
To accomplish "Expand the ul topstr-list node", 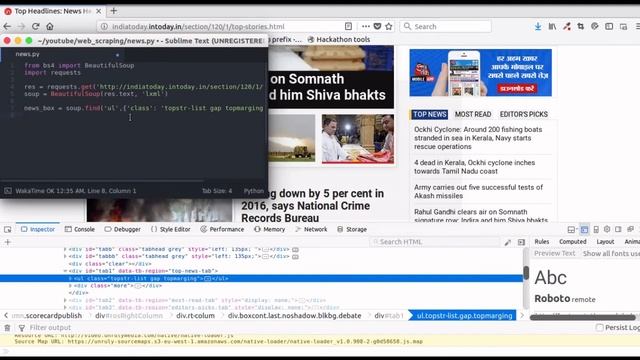I will (70, 278).
